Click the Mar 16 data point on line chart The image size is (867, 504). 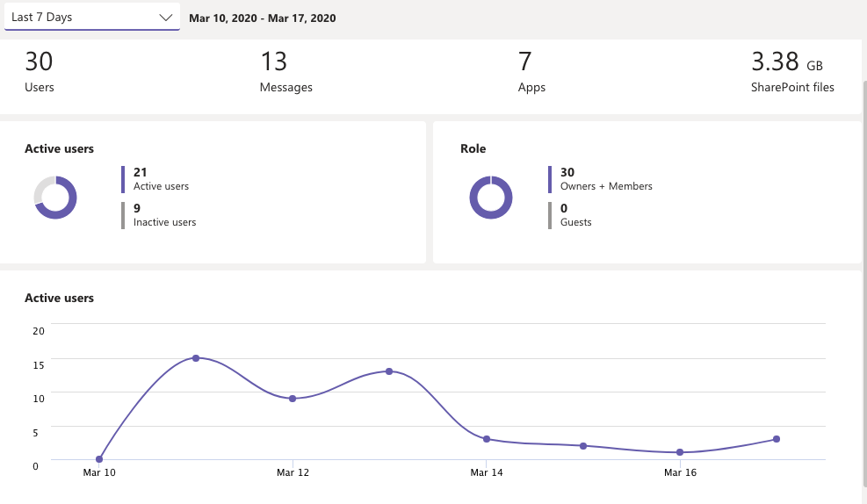click(680, 452)
